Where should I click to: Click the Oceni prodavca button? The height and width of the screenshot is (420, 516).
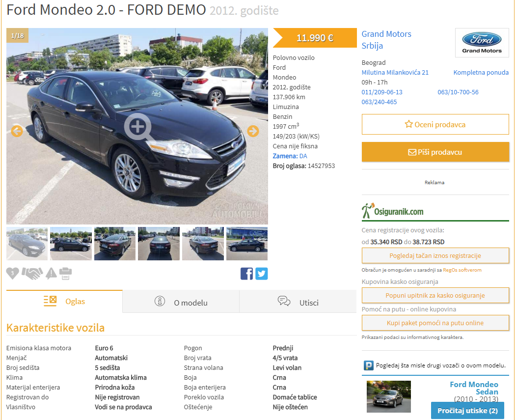pos(435,124)
